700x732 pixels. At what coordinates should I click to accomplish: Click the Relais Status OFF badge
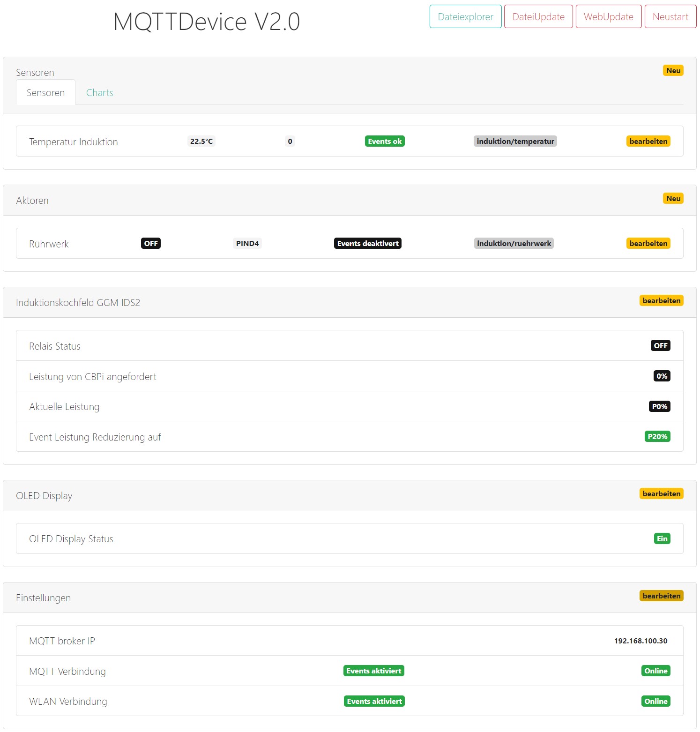coord(661,346)
